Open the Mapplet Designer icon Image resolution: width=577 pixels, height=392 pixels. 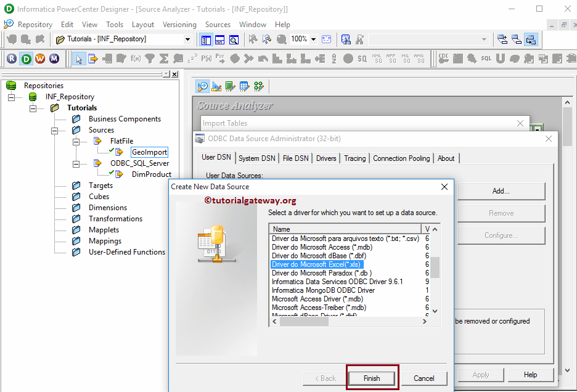pos(243,86)
